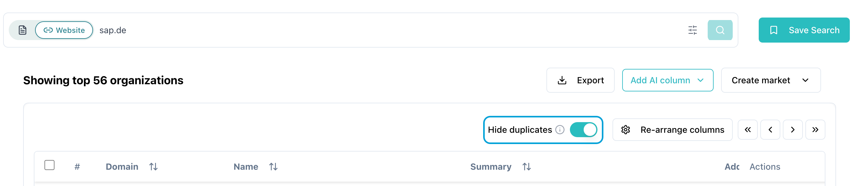This screenshot has width=868, height=186.
Task: Go to the first page of results
Action: 747,130
